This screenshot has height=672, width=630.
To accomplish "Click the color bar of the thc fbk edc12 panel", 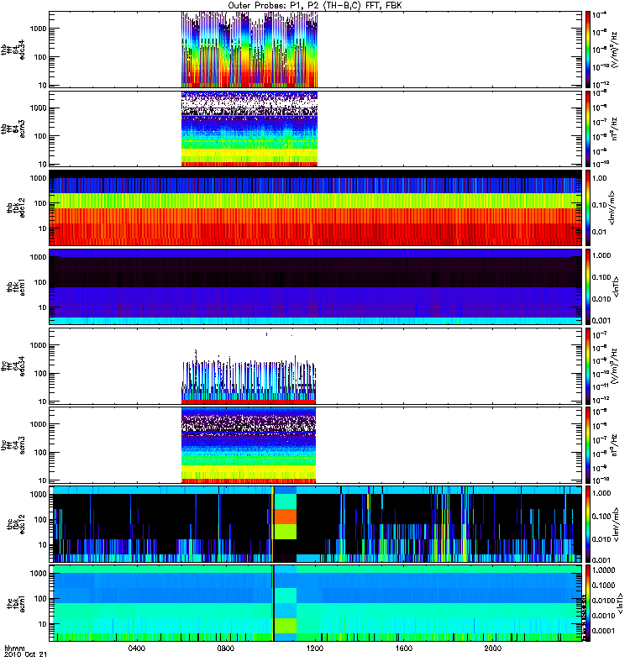I will pyautogui.click(x=588, y=524).
